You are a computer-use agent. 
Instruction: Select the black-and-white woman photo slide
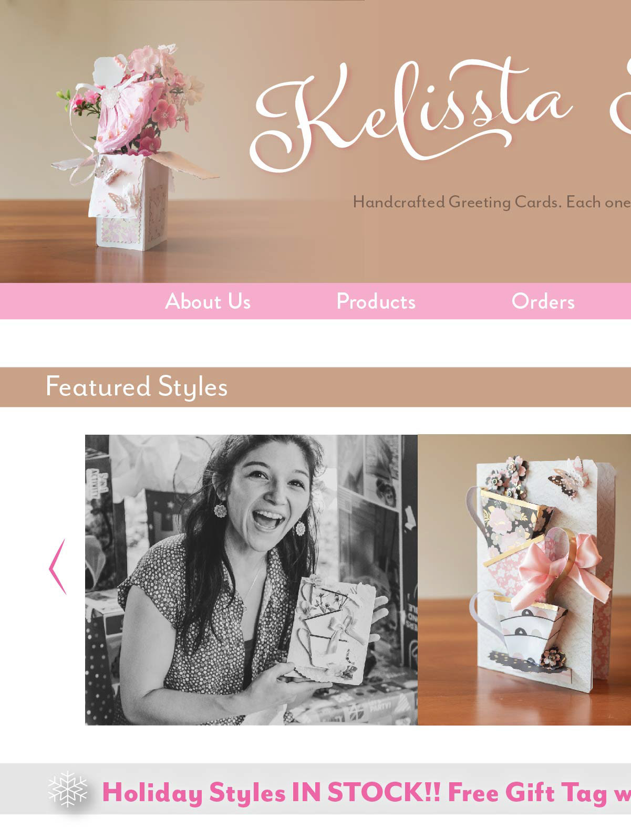click(251, 580)
